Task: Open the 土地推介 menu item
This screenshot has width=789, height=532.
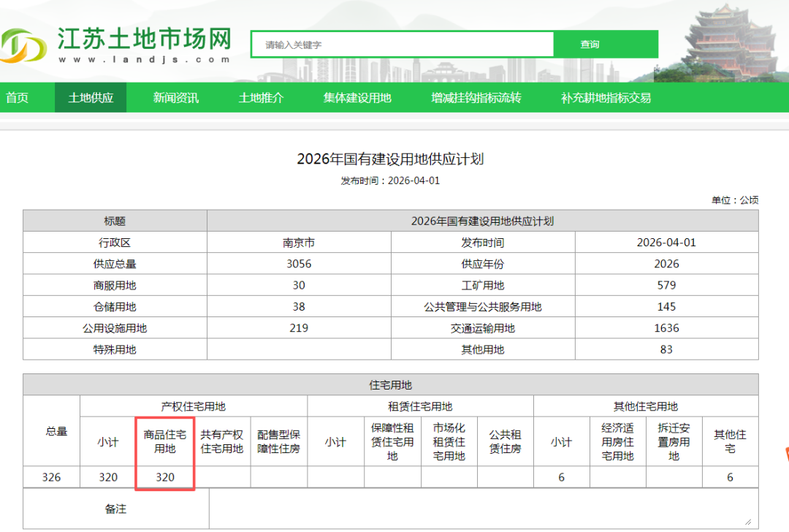Action: click(x=261, y=98)
